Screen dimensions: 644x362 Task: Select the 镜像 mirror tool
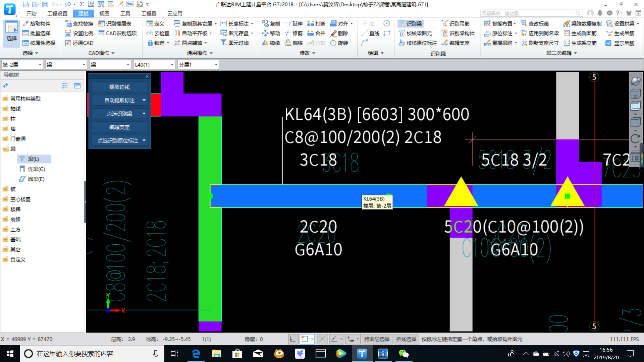tap(271, 43)
